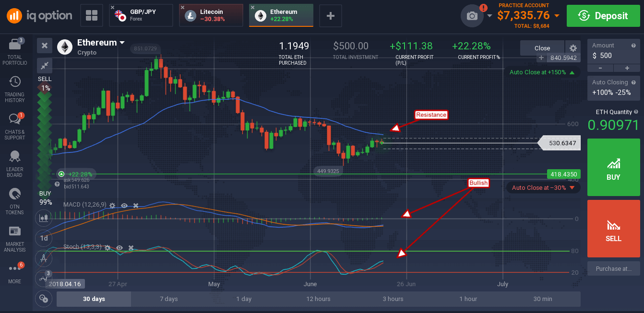Select the 1 hour timeframe
The image size is (644, 313).
coord(468,299)
